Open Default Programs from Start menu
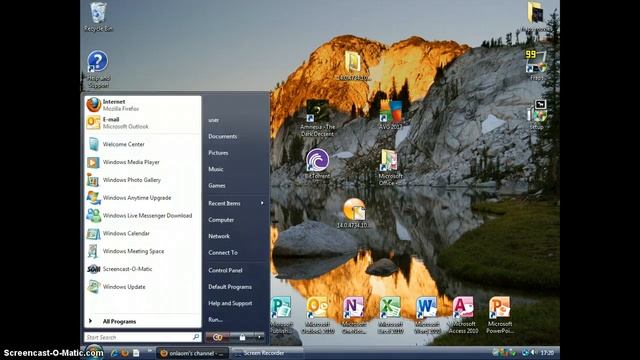This screenshot has width=640, height=360. pyautogui.click(x=230, y=287)
